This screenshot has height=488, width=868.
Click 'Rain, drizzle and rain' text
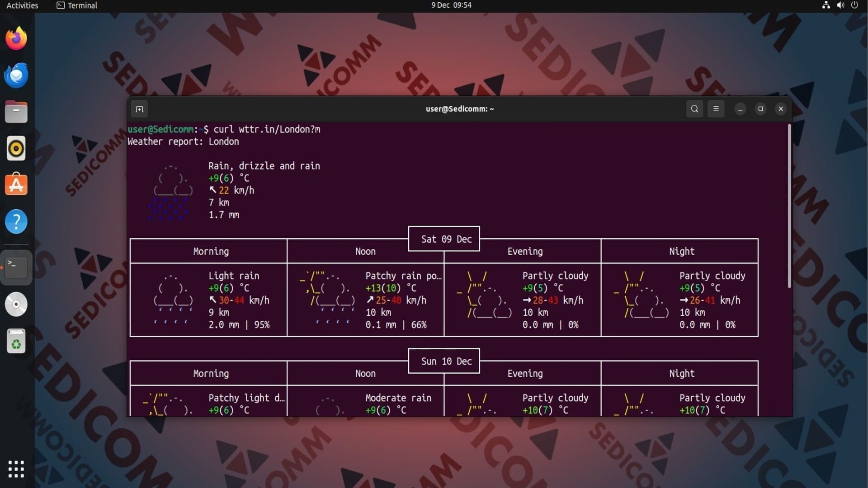tap(264, 166)
